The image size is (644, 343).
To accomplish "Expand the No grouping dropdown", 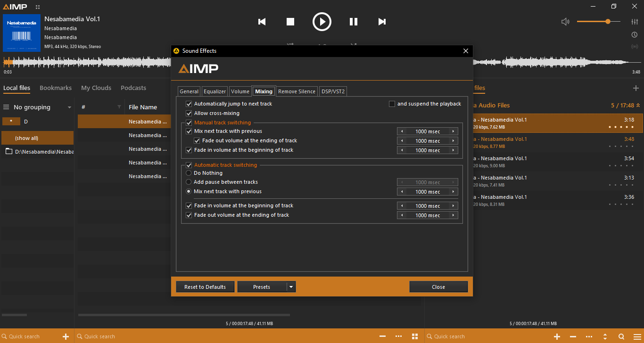I will point(69,107).
